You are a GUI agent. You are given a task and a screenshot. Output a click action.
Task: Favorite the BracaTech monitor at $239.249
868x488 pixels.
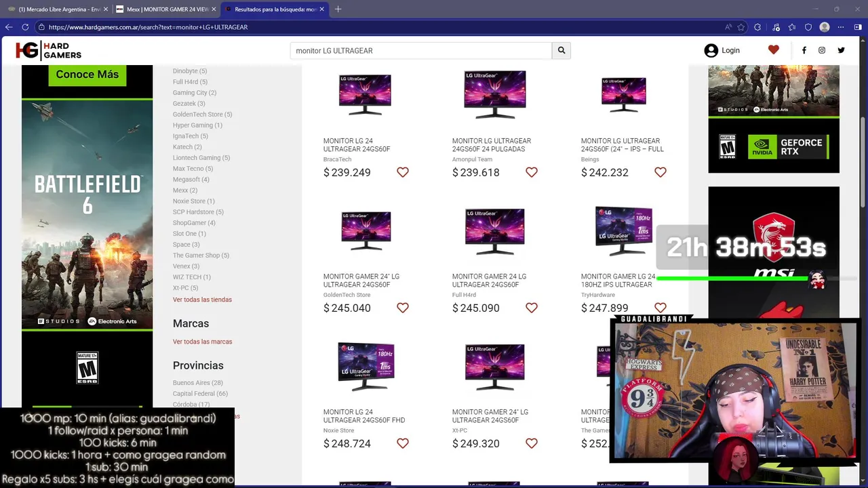(403, 172)
